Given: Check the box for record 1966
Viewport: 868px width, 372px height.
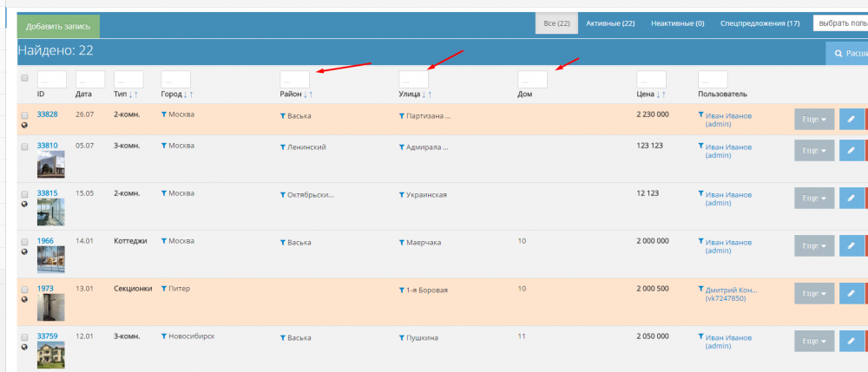Looking at the screenshot, I should coord(24,242).
